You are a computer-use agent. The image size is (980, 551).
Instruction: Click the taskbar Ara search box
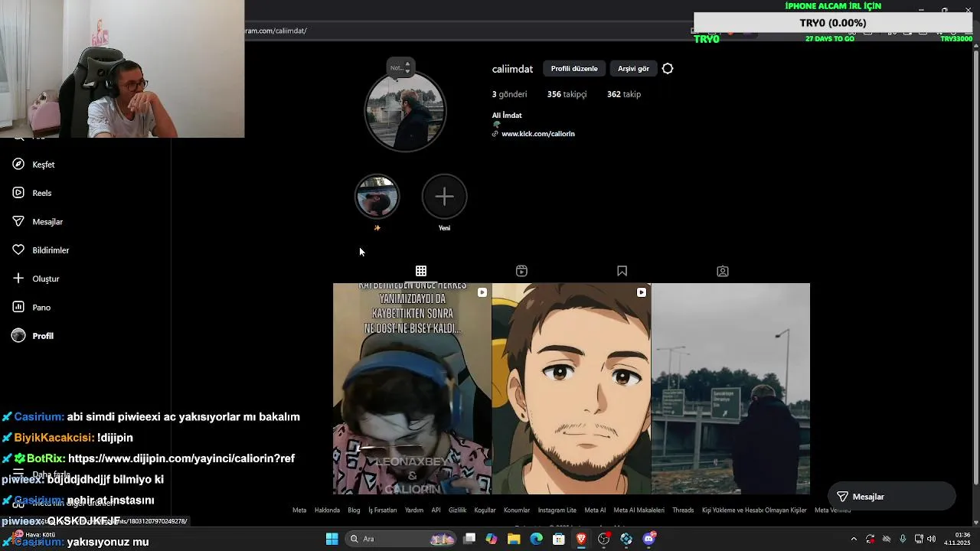pos(400,539)
